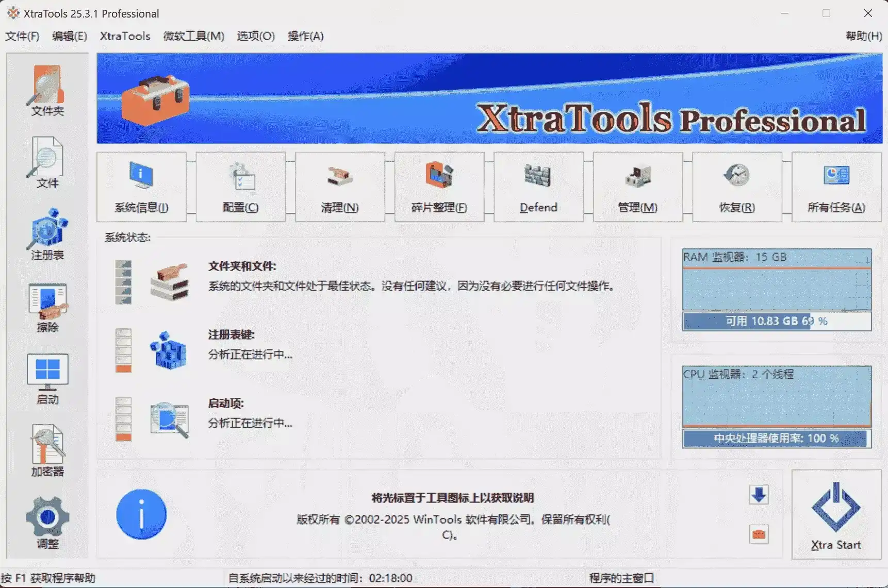Select the 管理(M) tab
The image size is (888, 588).
pyautogui.click(x=638, y=187)
